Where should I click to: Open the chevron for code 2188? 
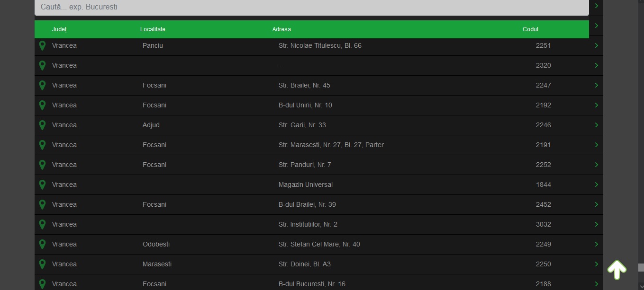[596, 284]
